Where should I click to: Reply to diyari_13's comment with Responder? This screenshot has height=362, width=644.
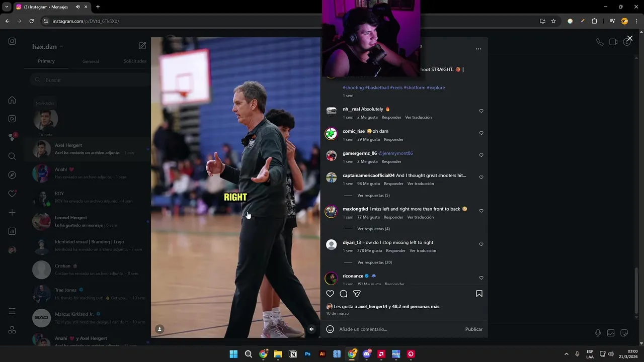point(395,251)
